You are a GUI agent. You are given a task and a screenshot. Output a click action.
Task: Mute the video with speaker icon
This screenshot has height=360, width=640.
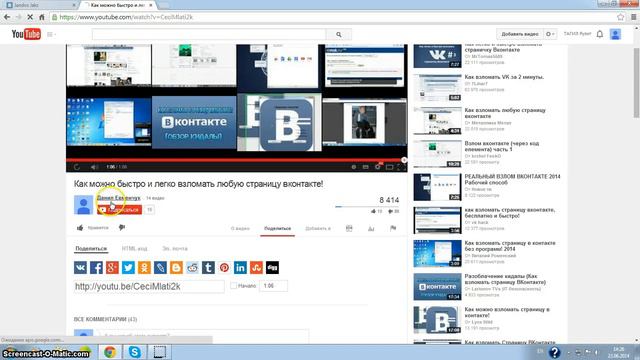[x=94, y=167]
